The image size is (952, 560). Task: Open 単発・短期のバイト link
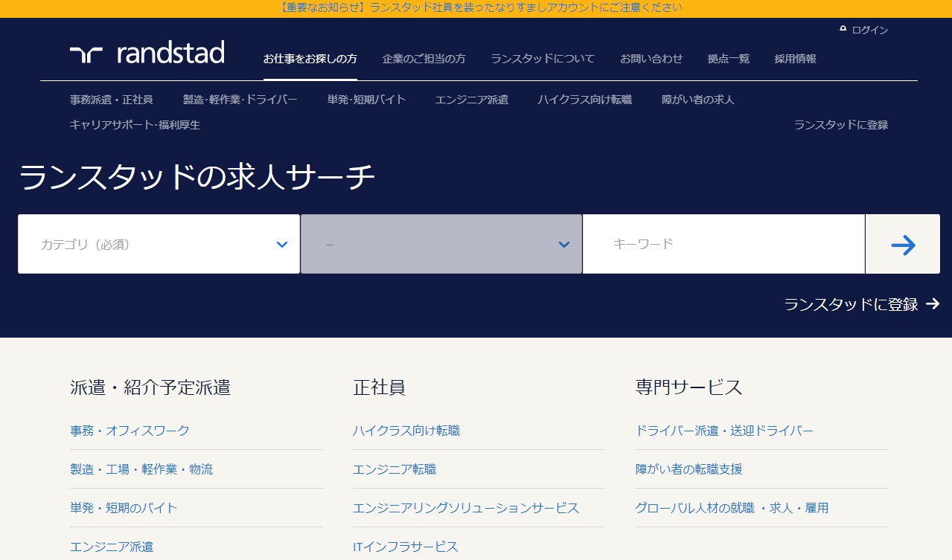coord(124,508)
